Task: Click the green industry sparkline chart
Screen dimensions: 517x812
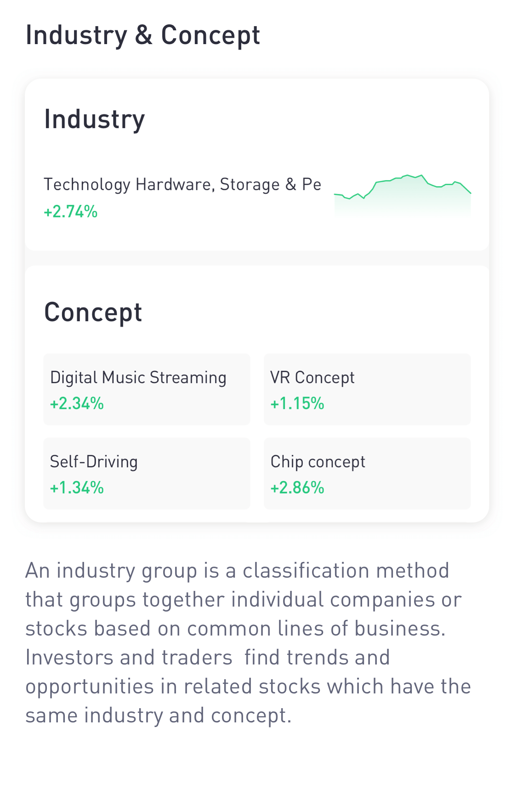Action: click(x=402, y=195)
